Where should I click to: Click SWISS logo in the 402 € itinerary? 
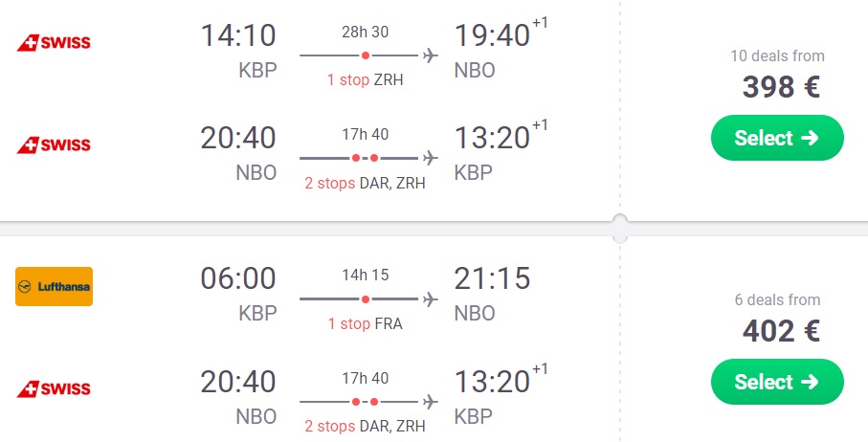click(54, 388)
